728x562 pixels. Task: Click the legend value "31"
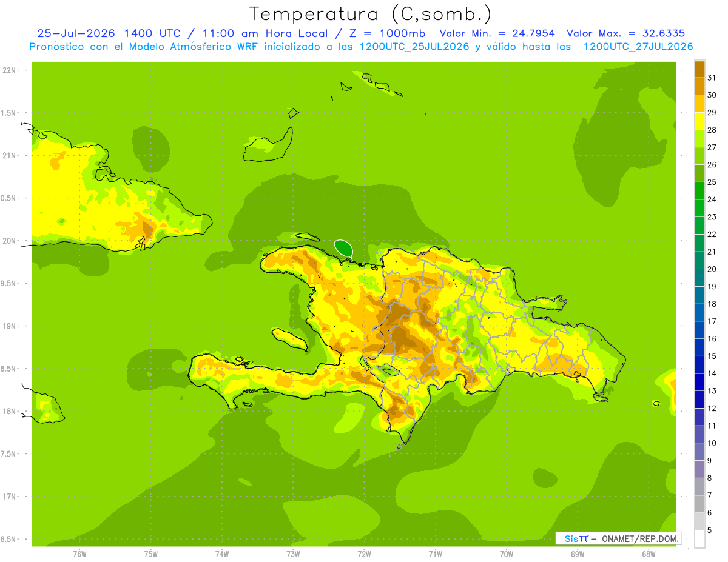pos(712,77)
